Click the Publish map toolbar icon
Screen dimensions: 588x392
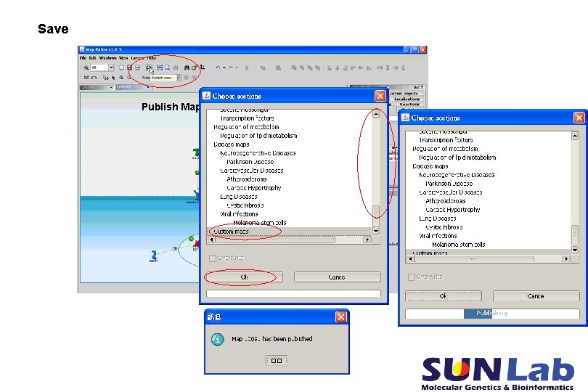tap(149, 68)
